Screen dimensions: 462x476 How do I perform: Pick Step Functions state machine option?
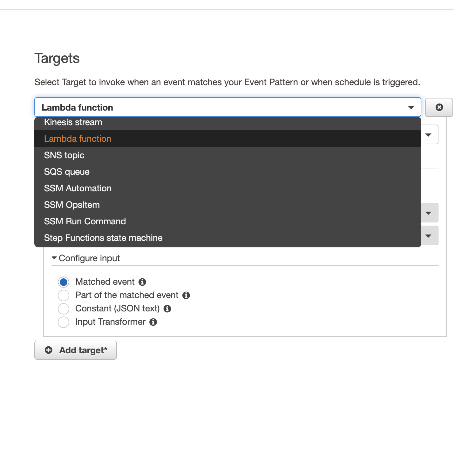[x=103, y=238]
